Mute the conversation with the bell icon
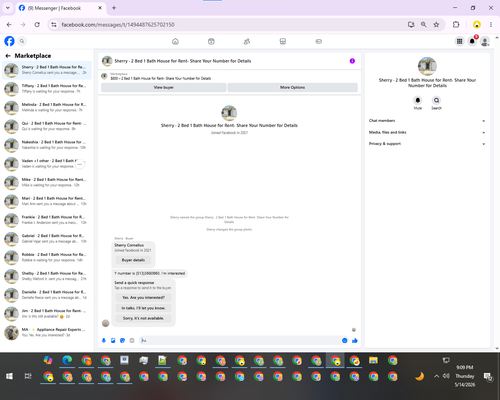This screenshot has width=500, height=400. 418,100
